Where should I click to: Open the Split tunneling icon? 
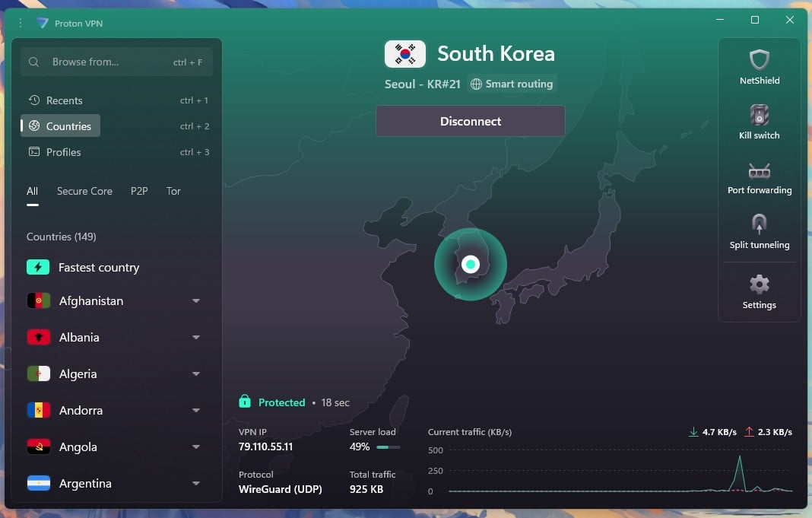tap(760, 224)
